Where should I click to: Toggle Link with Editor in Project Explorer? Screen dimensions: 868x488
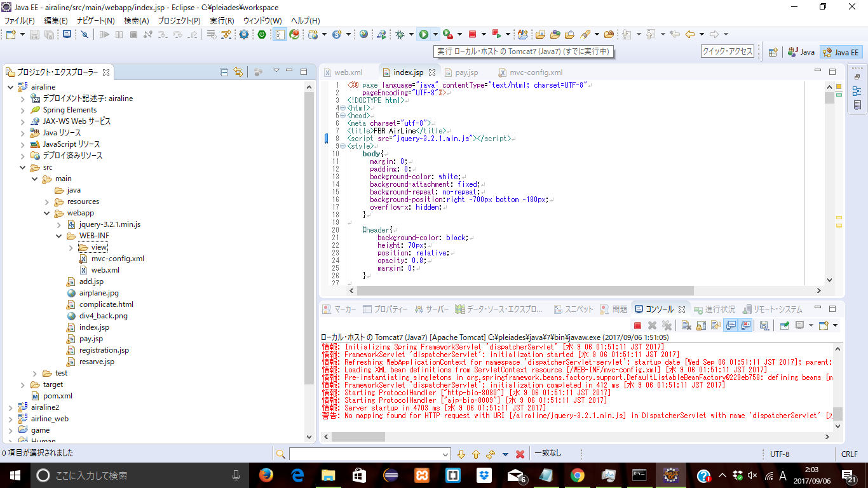[238, 72]
